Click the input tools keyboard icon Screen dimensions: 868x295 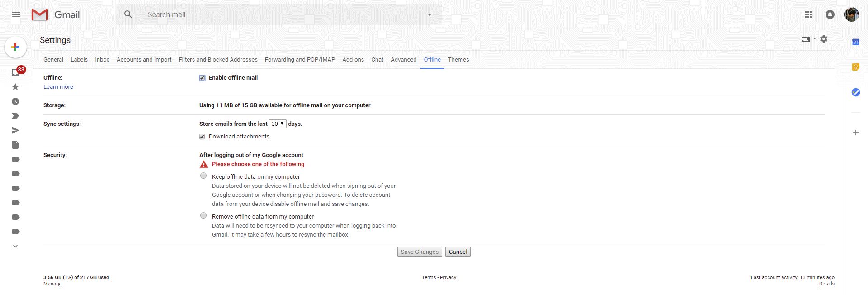[x=806, y=39]
